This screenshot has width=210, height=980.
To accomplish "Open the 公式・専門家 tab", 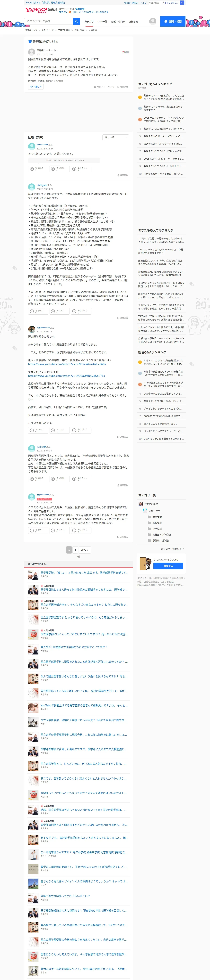I will tap(118, 22).
